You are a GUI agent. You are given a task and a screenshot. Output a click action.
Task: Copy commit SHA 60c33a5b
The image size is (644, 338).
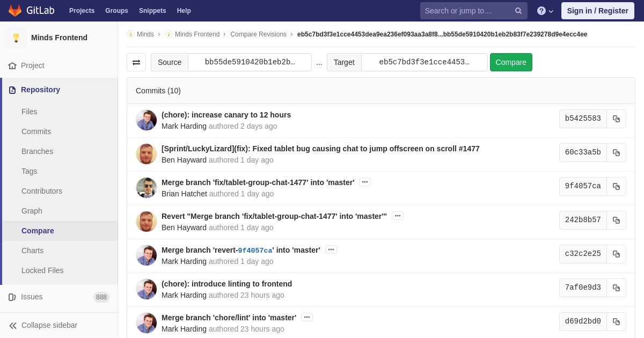(617, 153)
